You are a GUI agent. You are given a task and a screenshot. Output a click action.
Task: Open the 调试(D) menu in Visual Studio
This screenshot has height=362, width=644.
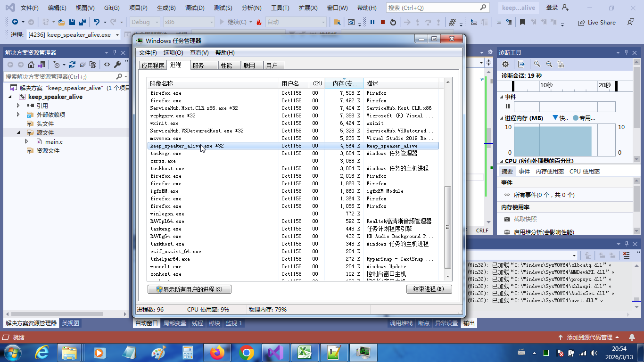195,8
